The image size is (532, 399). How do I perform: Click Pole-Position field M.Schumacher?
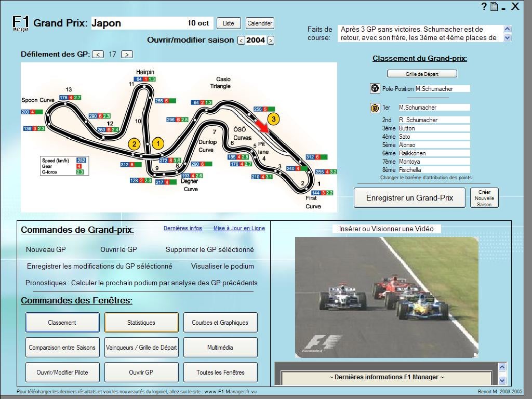(443, 89)
